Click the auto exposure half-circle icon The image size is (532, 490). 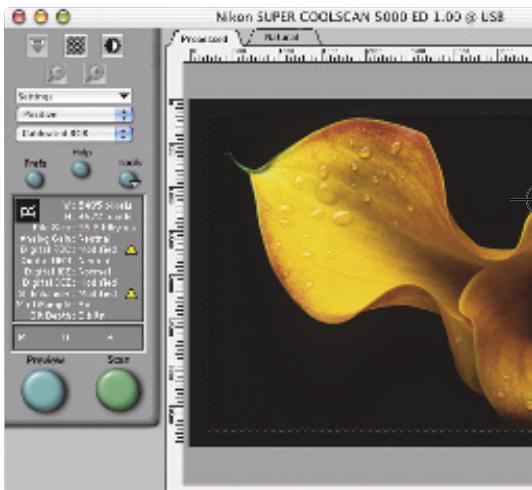113,45
